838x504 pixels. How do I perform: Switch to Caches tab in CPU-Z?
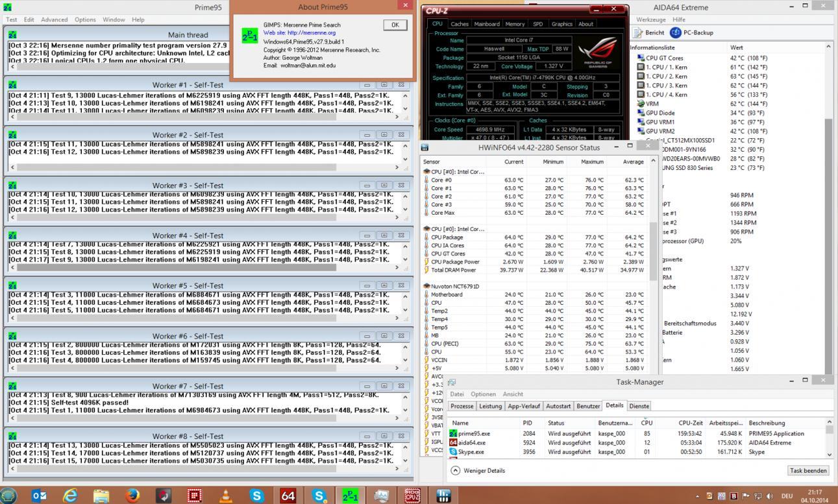click(x=460, y=24)
